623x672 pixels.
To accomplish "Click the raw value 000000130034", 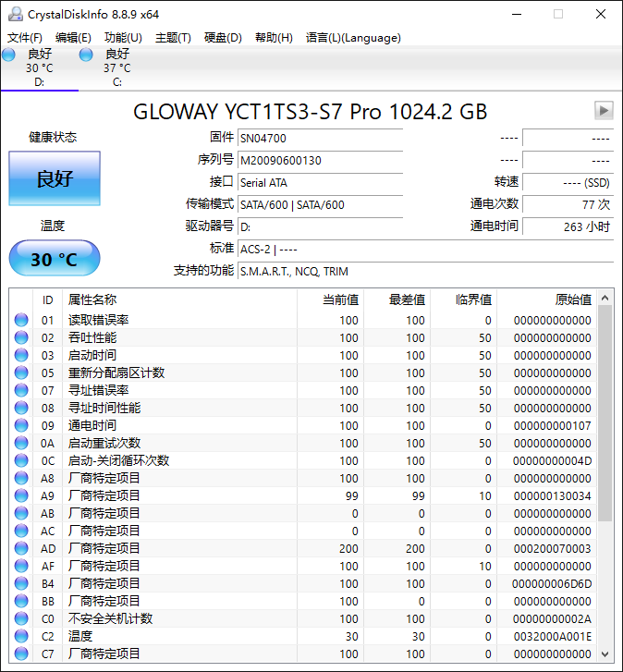I will pos(553,496).
